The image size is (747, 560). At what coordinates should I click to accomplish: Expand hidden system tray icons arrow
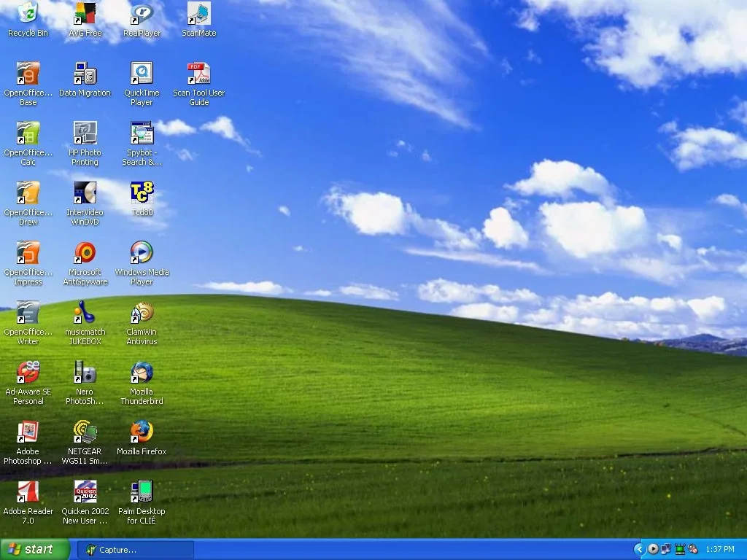pyautogui.click(x=639, y=550)
